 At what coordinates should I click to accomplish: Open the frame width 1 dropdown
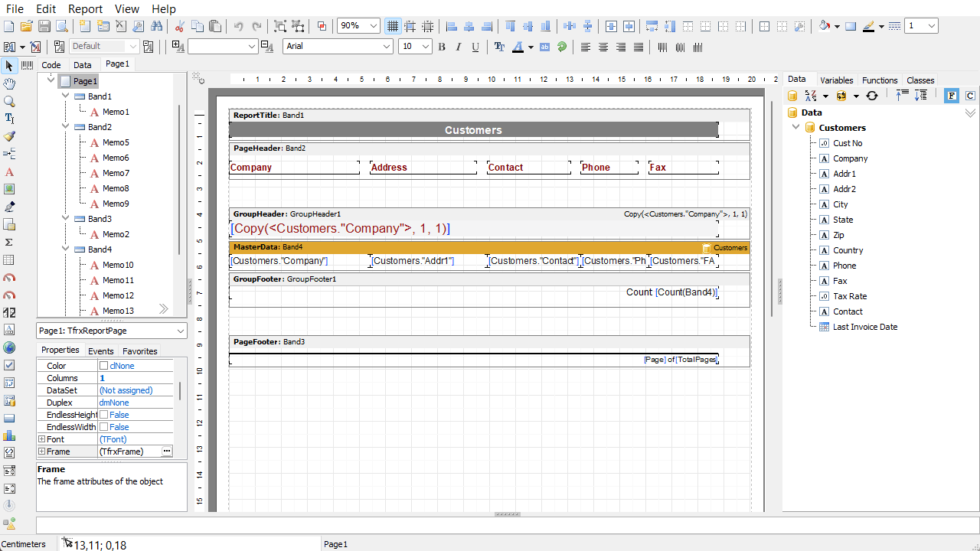932,26
